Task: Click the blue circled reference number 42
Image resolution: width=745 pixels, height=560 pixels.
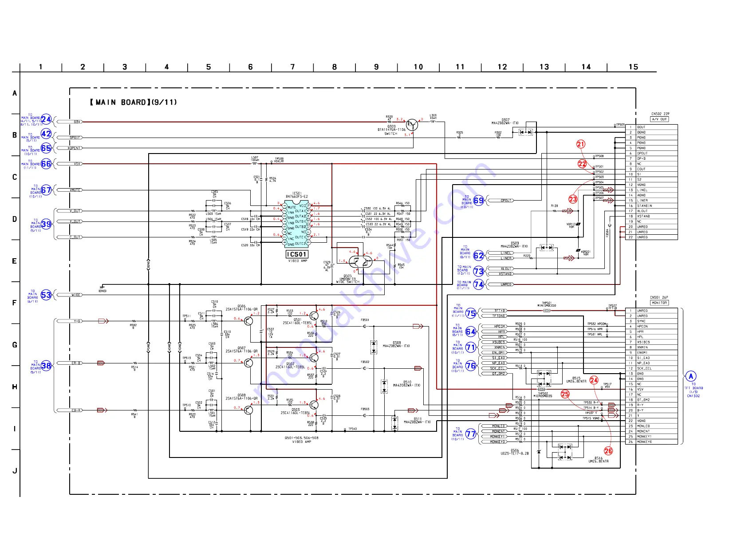Action: click(46, 134)
